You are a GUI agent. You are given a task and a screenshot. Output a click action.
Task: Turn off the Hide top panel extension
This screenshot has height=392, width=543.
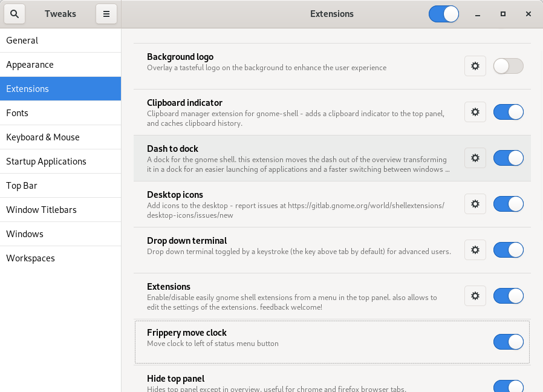pyautogui.click(x=508, y=385)
